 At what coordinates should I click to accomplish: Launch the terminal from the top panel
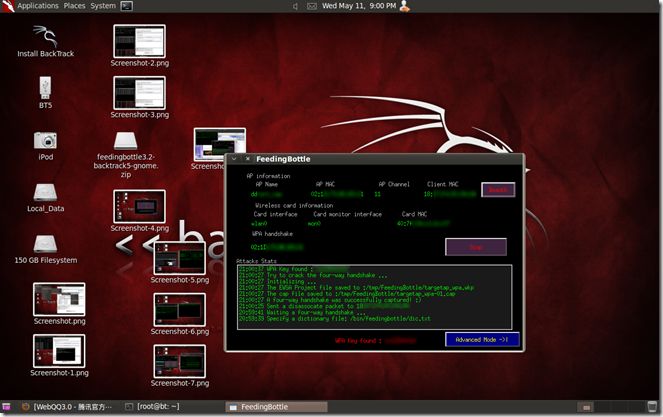(x=126, y=6)
